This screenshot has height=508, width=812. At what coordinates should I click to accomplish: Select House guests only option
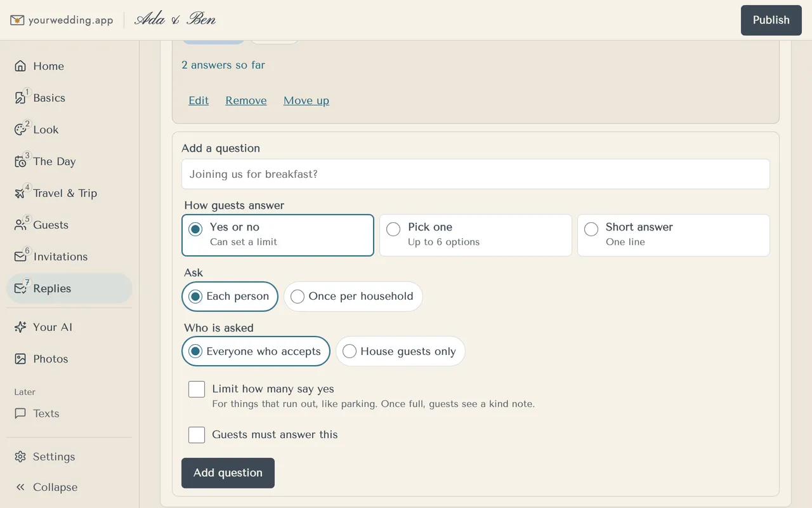pos(400,351)
